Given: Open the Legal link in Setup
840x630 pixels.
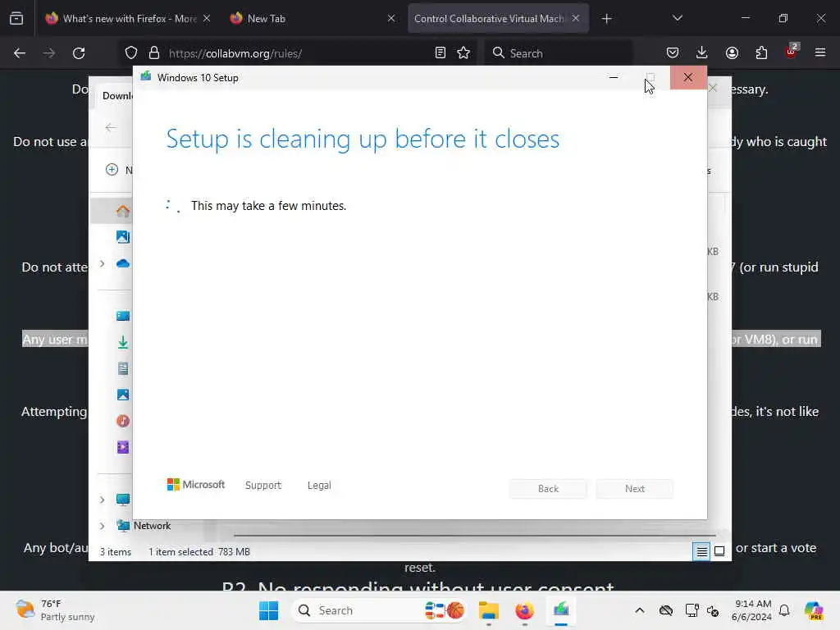Looking at the screenshot, I should click(319, 486).
